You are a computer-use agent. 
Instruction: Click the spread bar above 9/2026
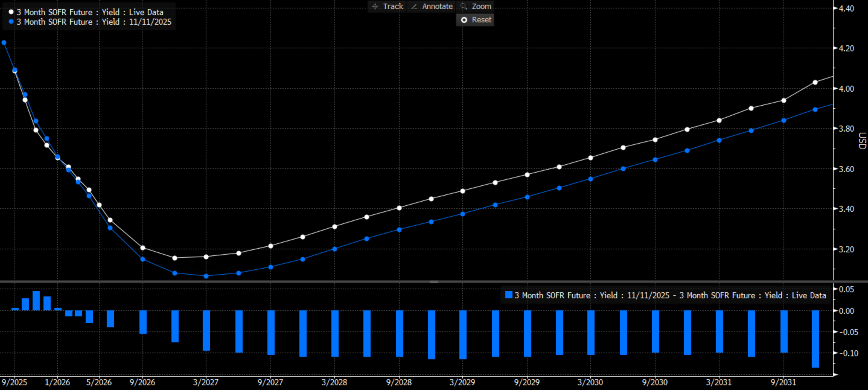pyautogui.click(x=143, y=322)
